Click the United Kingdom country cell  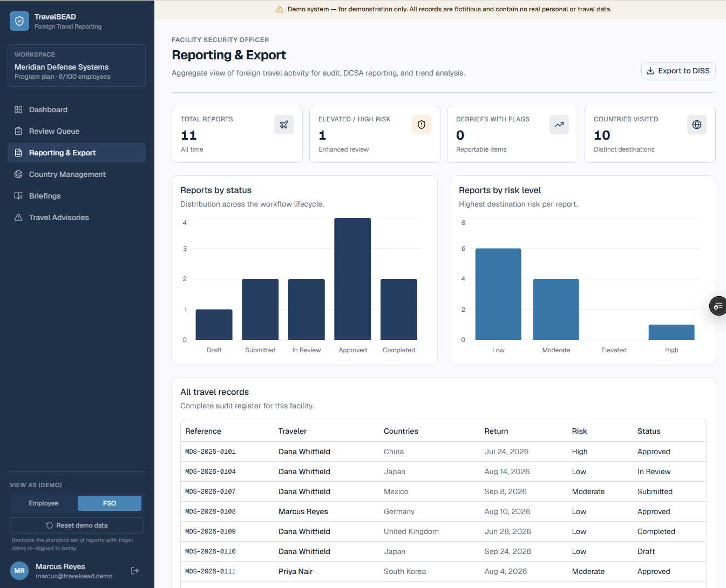pos(411,531)
